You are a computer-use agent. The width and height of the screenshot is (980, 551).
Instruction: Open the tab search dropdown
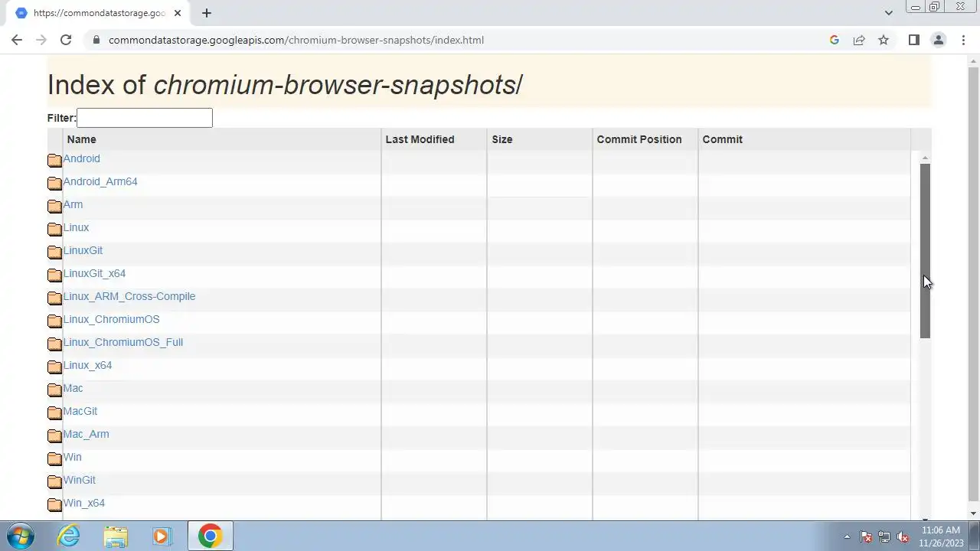pyautogui.click(x=888, y=13)
